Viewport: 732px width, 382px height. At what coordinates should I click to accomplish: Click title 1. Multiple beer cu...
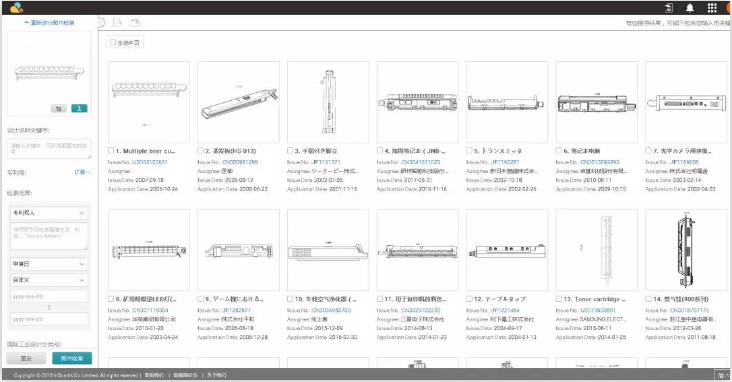[x=145, y=151]
